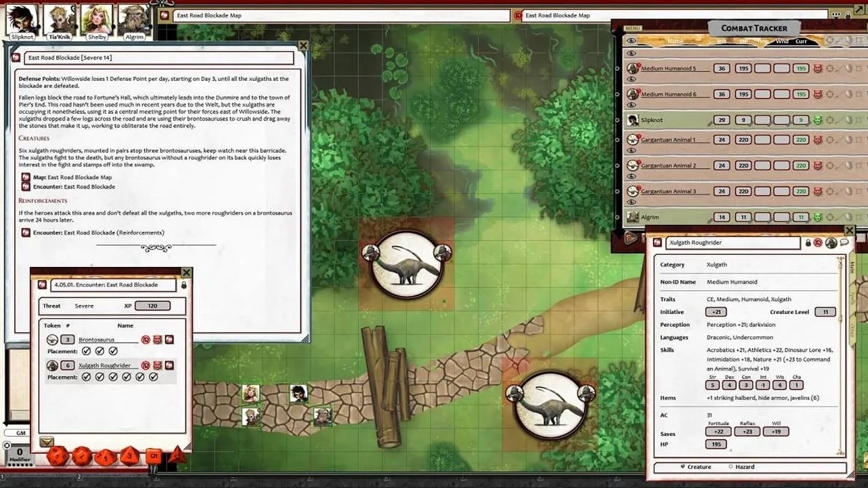Click the Gargantuan Animal 3 token icon
Image resolution: width=868 pixels, height=488 pixels.
(633, 191)
